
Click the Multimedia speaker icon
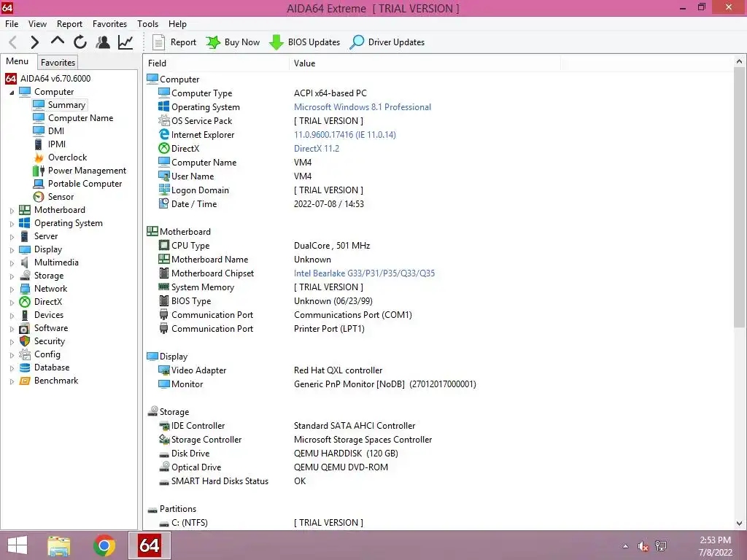coord(25,262)
